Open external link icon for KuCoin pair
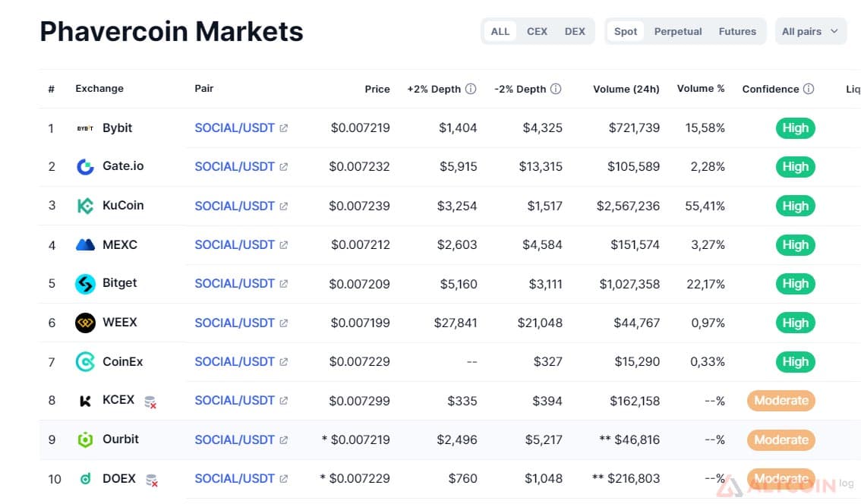 (x=283, y=206)
